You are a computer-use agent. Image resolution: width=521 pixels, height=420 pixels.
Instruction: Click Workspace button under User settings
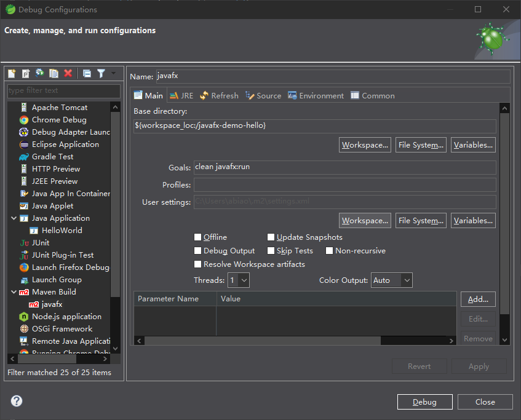click(365, 221)
